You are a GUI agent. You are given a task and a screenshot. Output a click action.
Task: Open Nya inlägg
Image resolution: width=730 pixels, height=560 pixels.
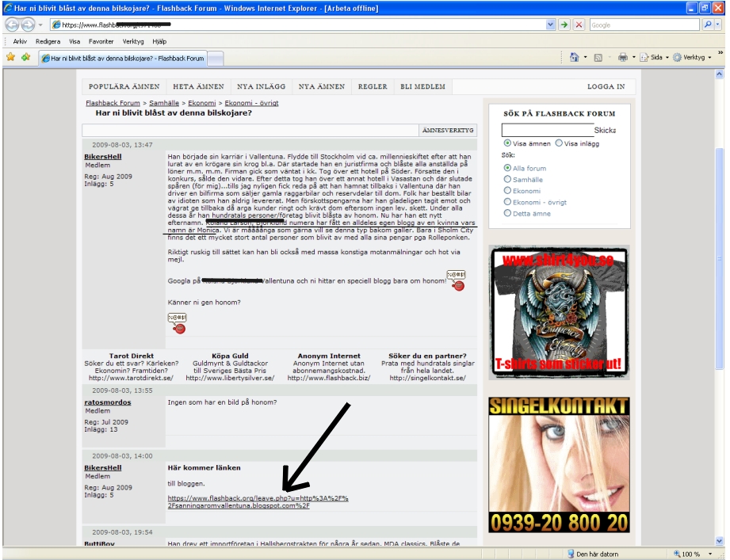pyautogui.click(x=262, y=86)
